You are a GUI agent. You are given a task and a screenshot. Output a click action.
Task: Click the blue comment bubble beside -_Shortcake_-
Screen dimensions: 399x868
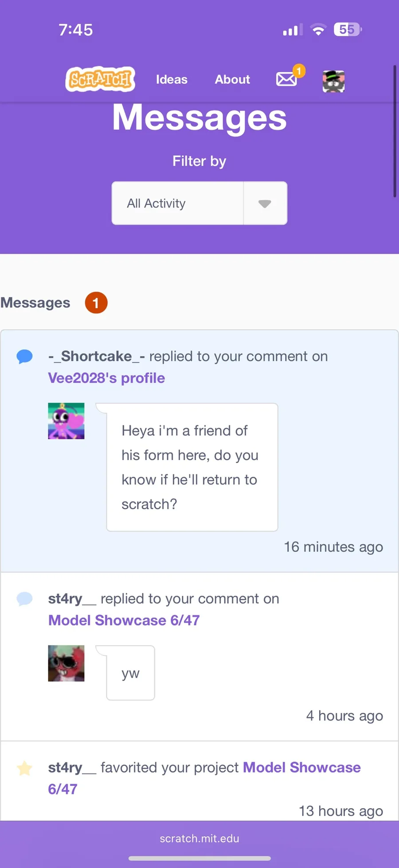tap(25, 357)
